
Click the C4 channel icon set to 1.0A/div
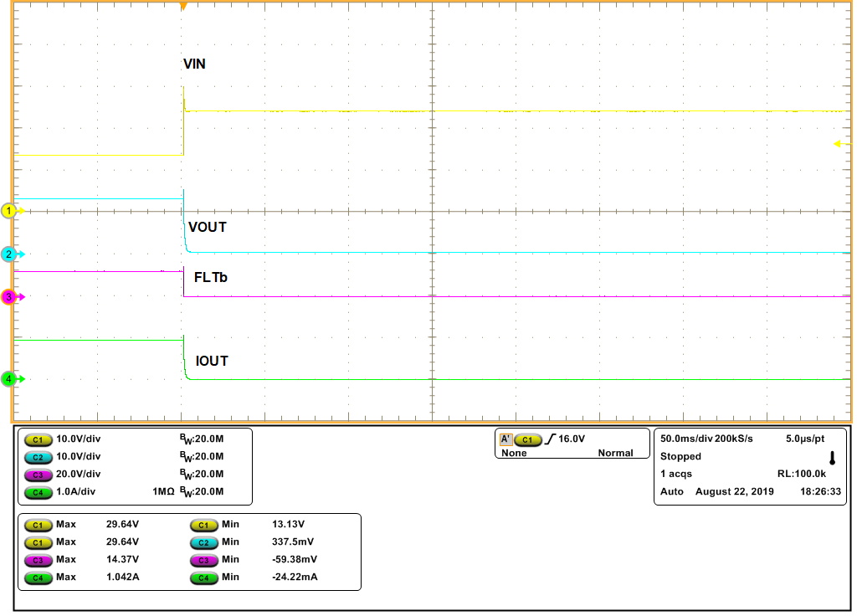point(35,492)
